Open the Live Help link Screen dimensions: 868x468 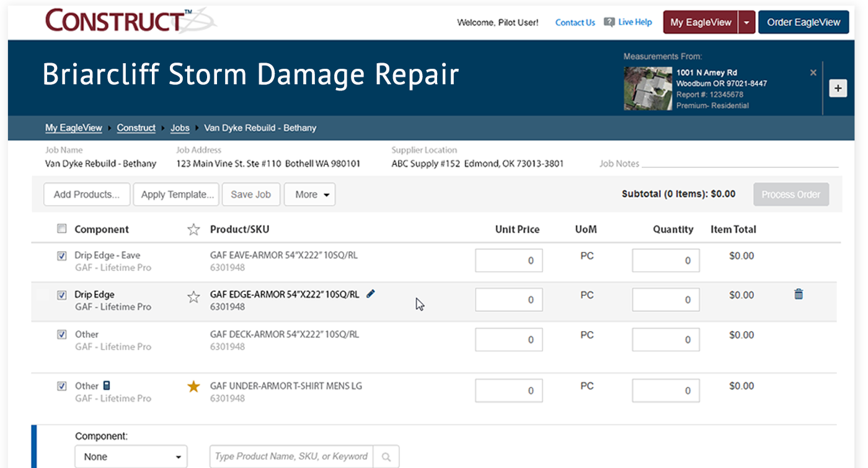coord(635,22)
